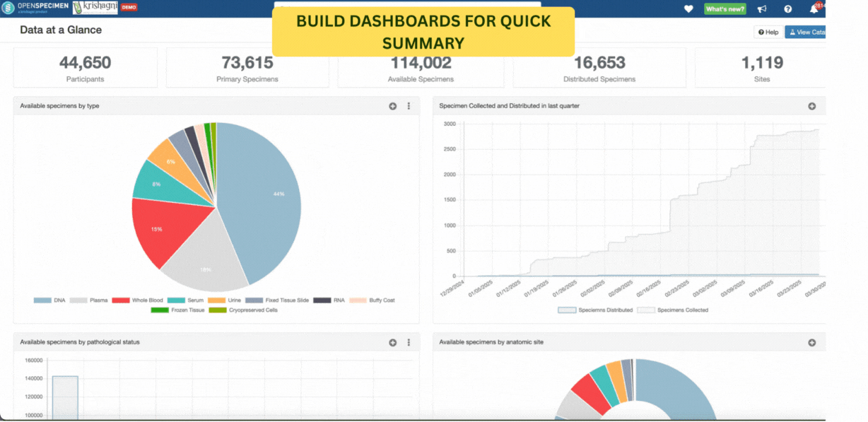This screenshot has height=422, width=868.
Task: Toggle Frozen Tissue legend entry
Action: click(x=177, y=310)
